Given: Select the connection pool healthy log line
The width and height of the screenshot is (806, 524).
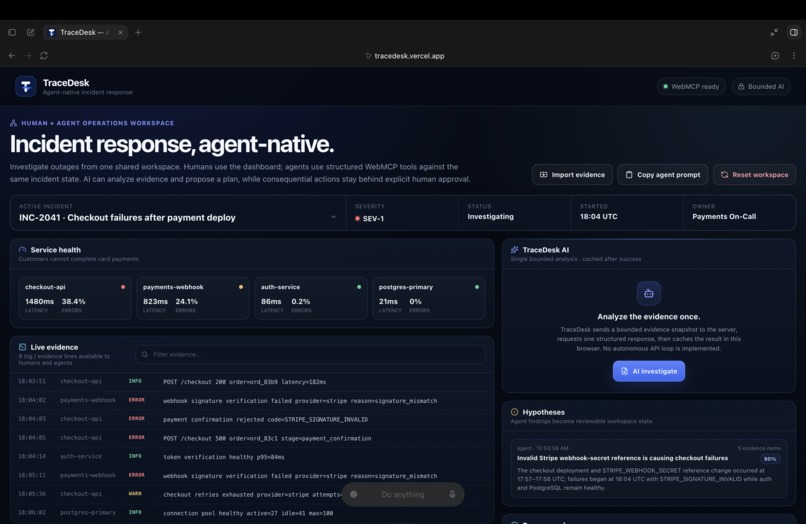Looking at the screenshot, I should (252, 513).
